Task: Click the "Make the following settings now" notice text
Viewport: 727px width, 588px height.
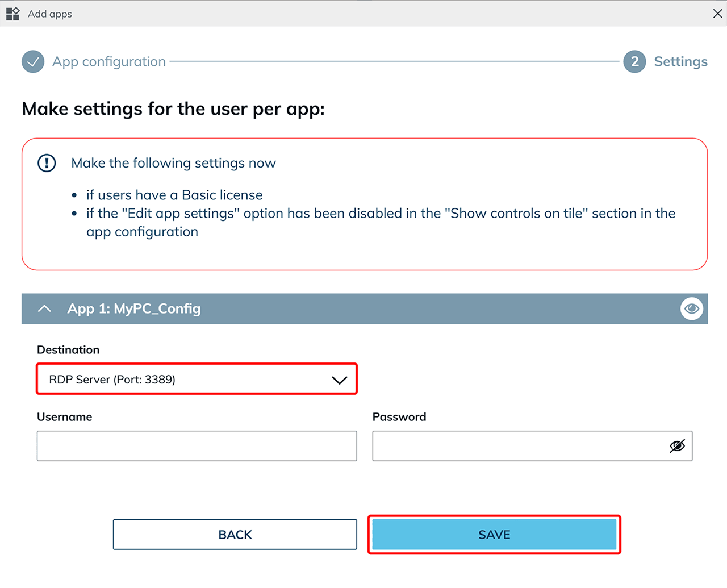Action: tap(173, 164)
